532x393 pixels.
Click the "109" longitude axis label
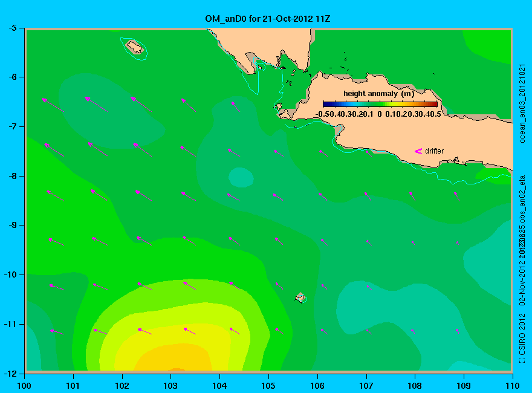(x=464, y=386)
